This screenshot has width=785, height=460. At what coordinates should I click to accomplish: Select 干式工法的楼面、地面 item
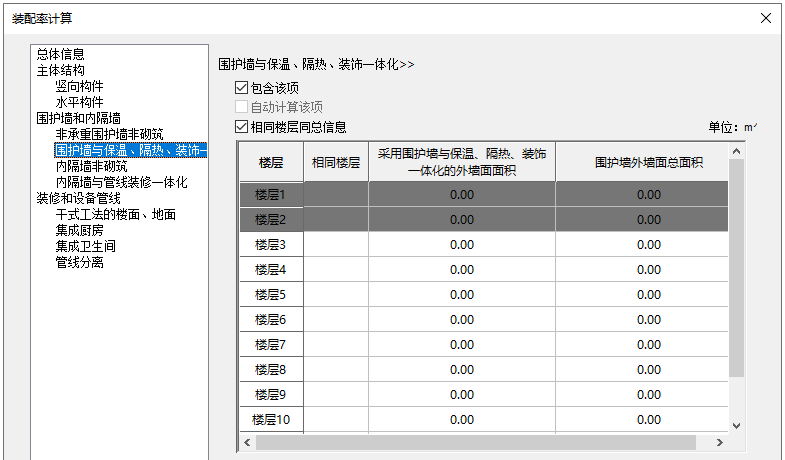[115, 215]
